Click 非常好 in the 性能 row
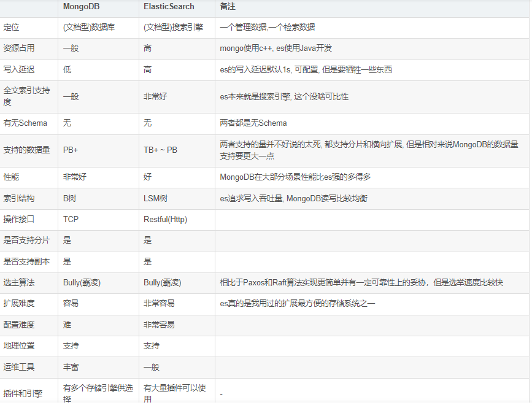 coord(75,177)
